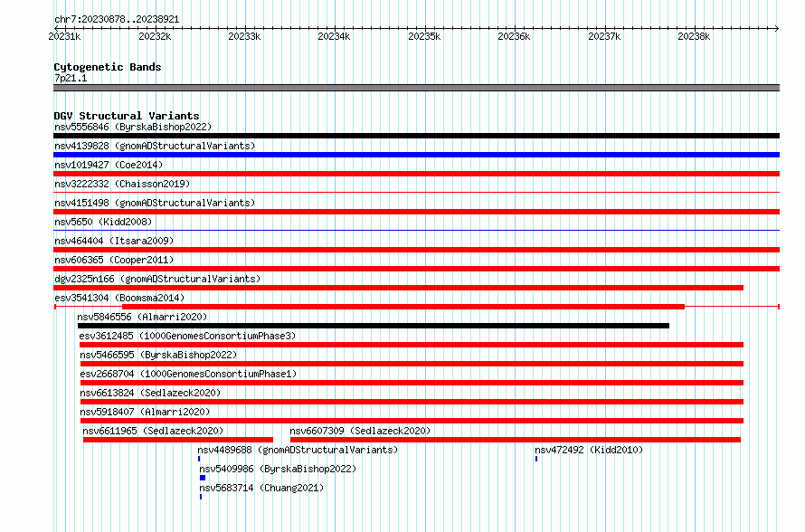Click blue square nsv5409986 marker
Screen dimensions: 805x532
click(x=203, y=478)
